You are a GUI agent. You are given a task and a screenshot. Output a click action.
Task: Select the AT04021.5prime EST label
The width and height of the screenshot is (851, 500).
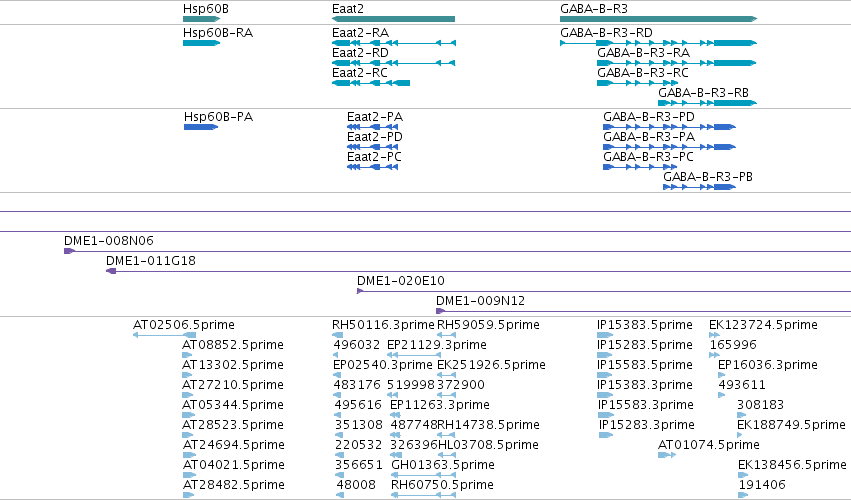[x=233, y=465]
